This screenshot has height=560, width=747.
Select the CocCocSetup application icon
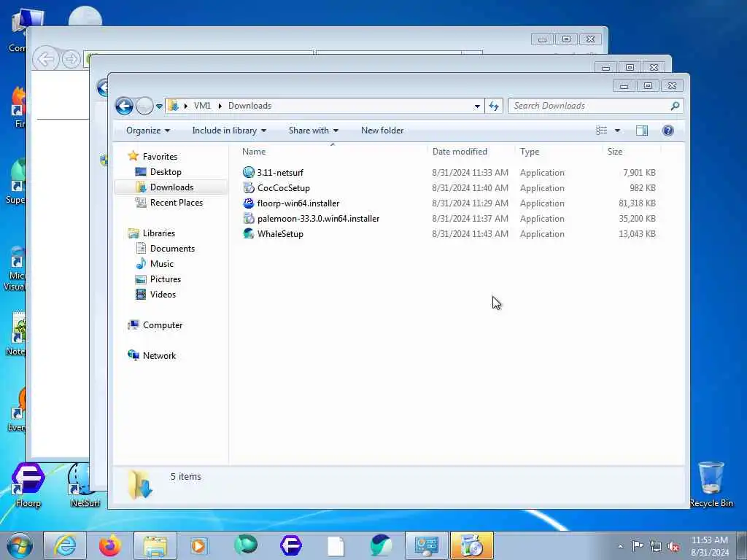pos(249,187)
